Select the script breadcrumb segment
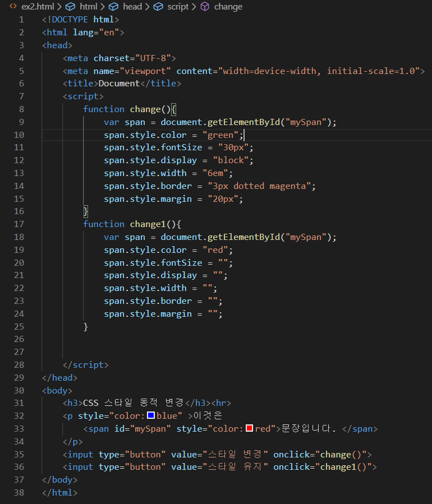This screenshot has width=432, height=504. click(177, 6)
